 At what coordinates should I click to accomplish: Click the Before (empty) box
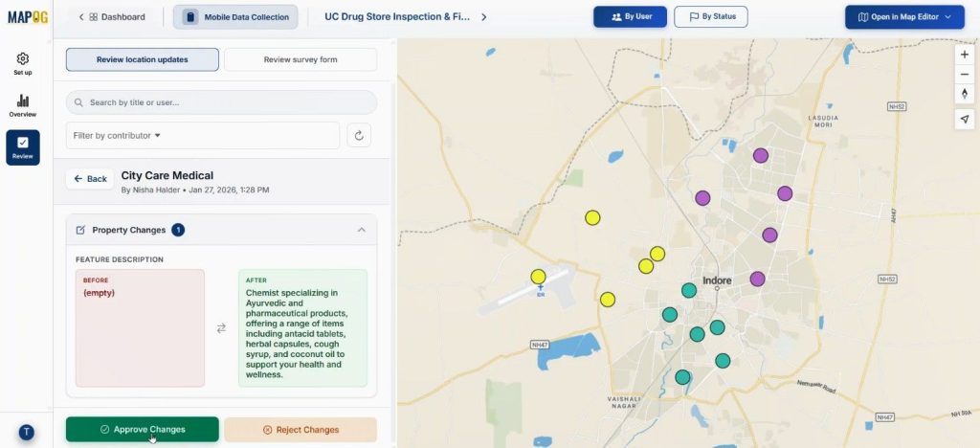point(140,328)
